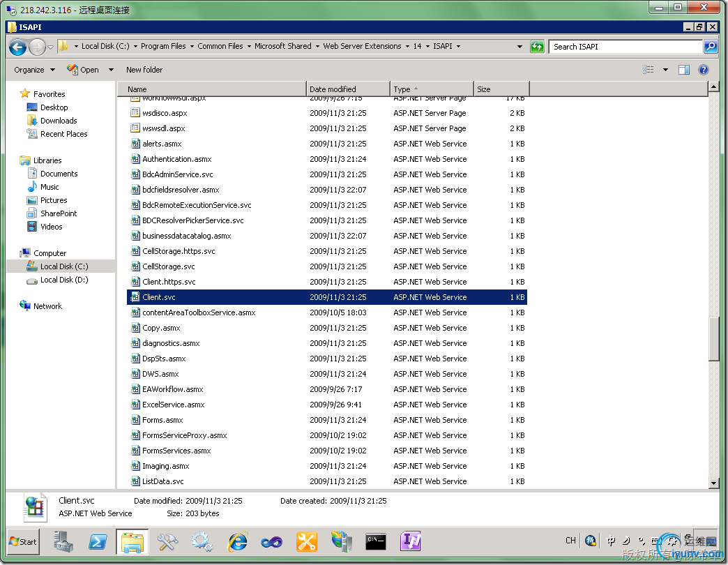The image size is (728, 565).
Task: Sort by the Date modified column header
Action: point(348,89)
